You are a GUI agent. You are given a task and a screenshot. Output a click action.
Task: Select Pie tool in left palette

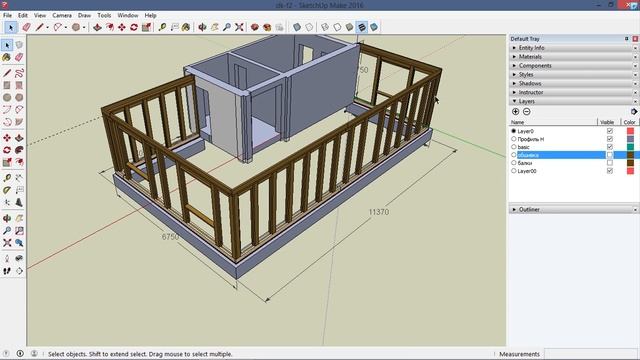pyautogui.click(x=19, y=122)
